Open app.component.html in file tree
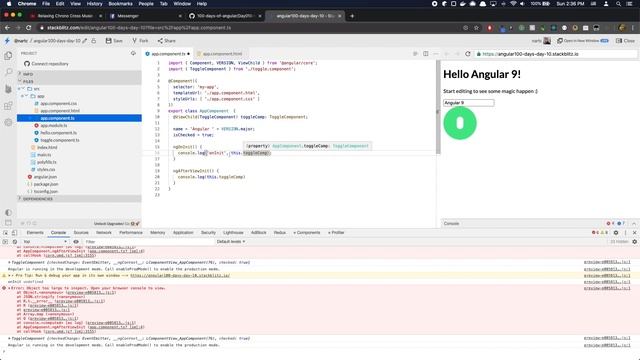The image size is (640, 360). click(x=60, y=111)
